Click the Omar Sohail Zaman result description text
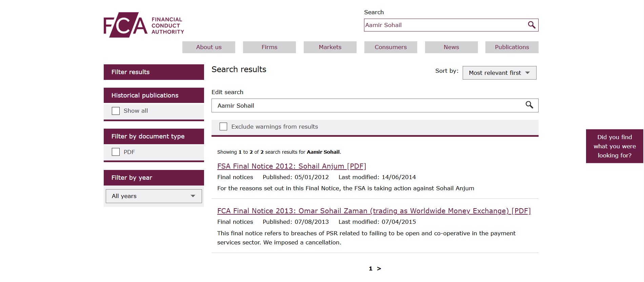The width and height of the screenshot is (644, 282). (x=366, y=238)
